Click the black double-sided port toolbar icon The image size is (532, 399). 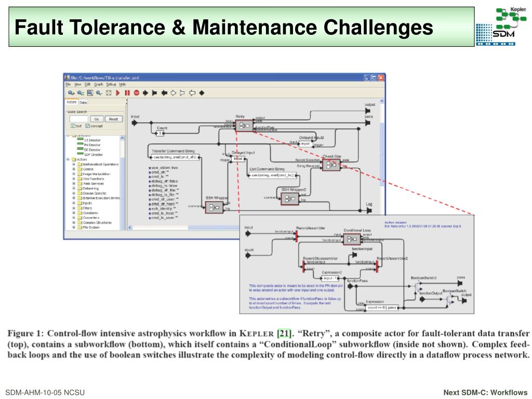[x=164, y=93]
